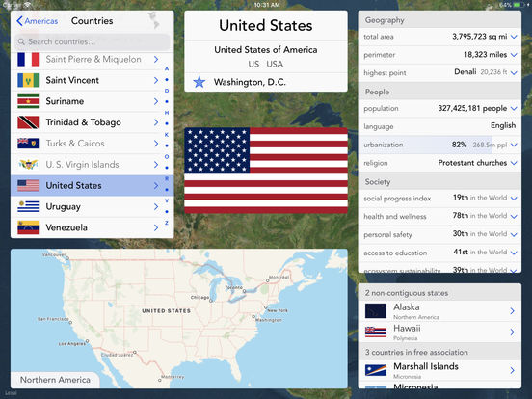Screen dimensions: 532x399
Task: Expand the social progress index ranking
Action: click(514, 199)
